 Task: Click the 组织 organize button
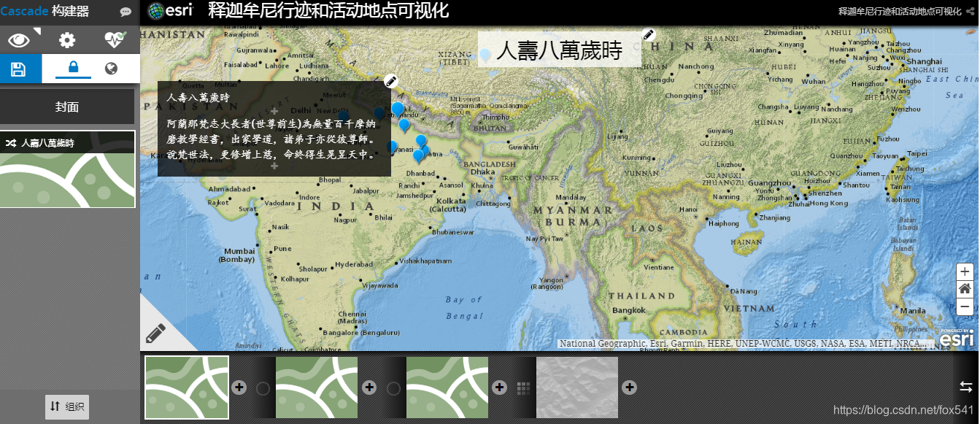(x=67, y=407)
